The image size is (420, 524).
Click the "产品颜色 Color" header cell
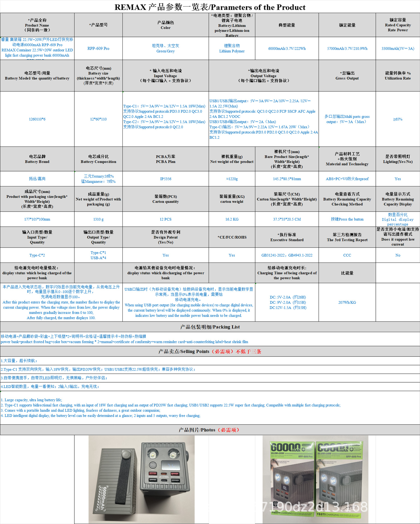(x=166, y=25)
